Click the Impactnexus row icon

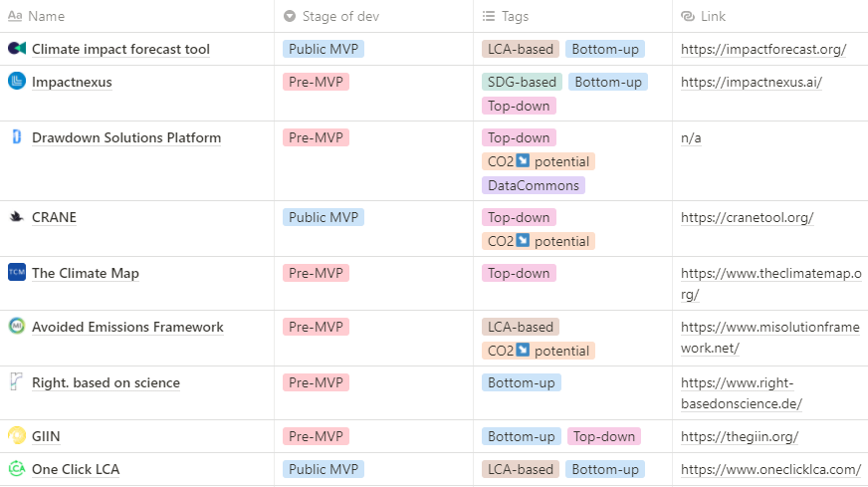pyautogui.click(x=17, y=81)
